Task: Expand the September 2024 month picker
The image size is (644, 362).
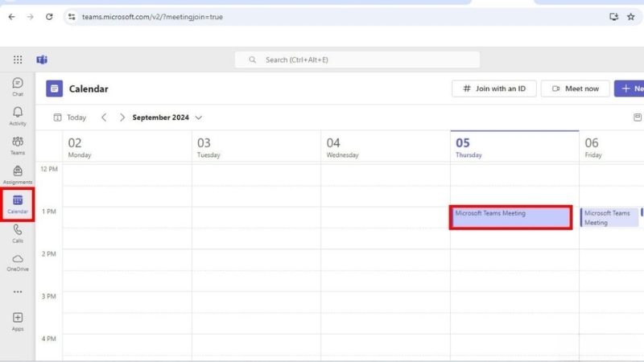Action: (167, 117)
